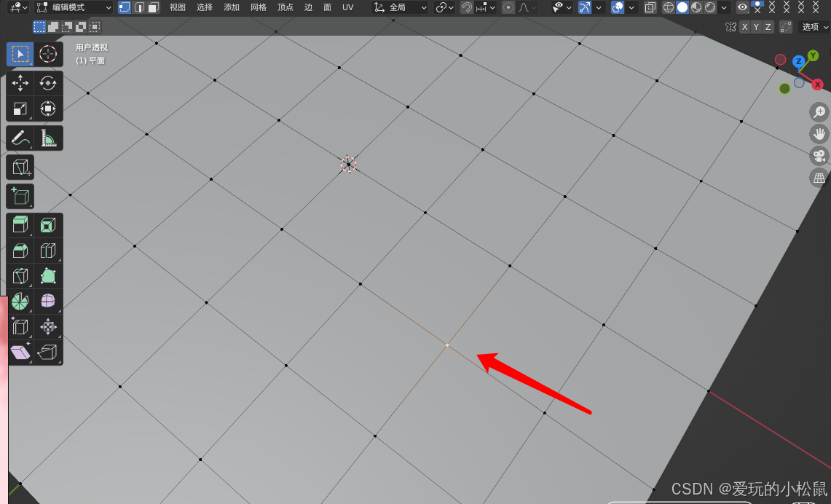
Task: Click the red X axis gizmo ball
Action: coord(818,84)
